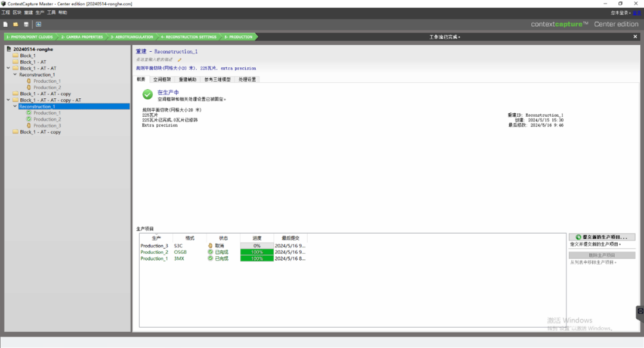Click the status icon beside Production_3 in the tree

[29, 126]
